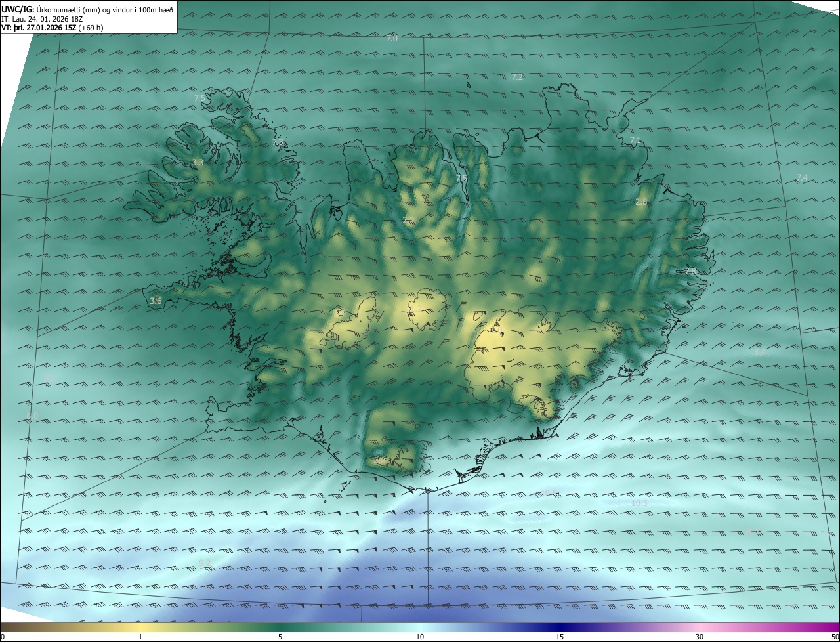
Task: Click the colorbar tick label 1
Action: coord(140,637)
